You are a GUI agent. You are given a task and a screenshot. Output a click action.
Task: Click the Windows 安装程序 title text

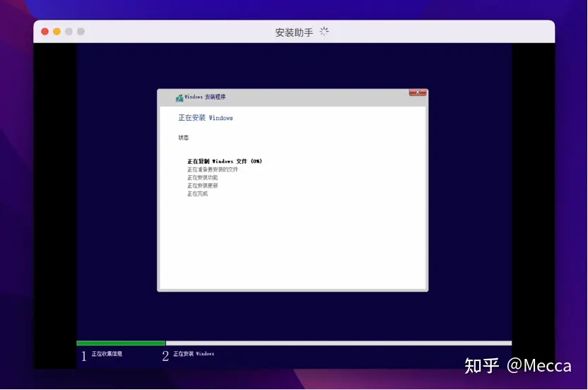(x=205, y=97)
